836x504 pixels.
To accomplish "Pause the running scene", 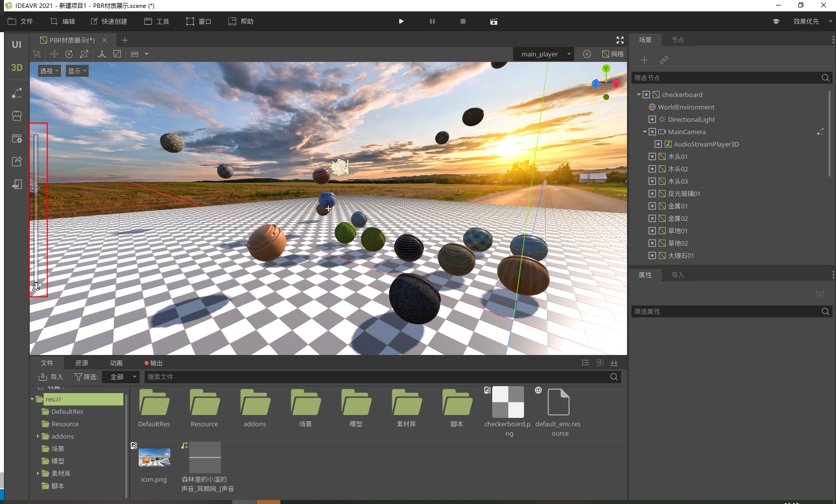I will (x=432, y=21).
